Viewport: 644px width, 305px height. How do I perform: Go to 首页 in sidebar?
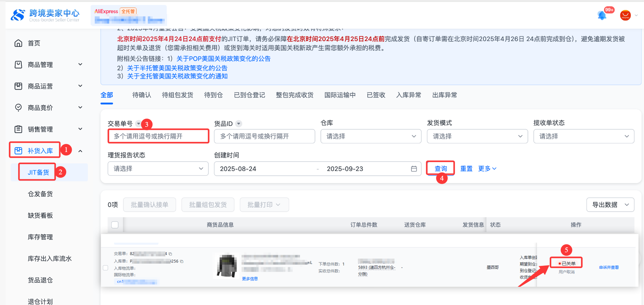coord(34,43)
